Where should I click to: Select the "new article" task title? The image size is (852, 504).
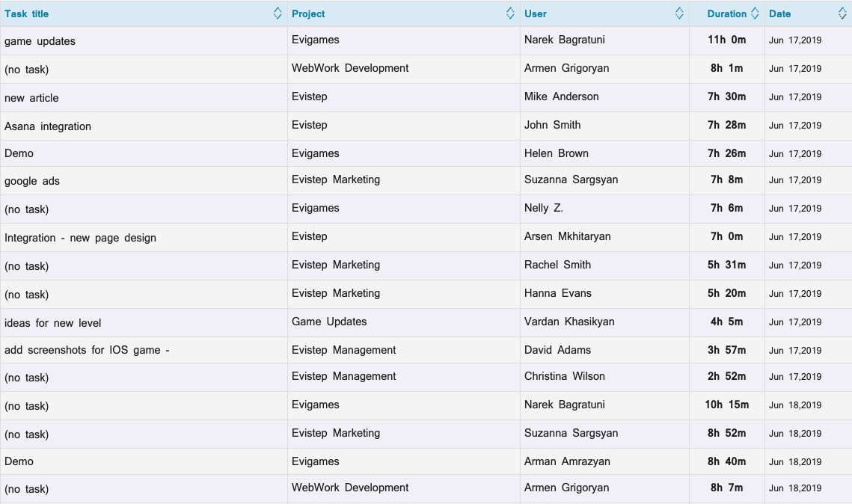point(31,98)
